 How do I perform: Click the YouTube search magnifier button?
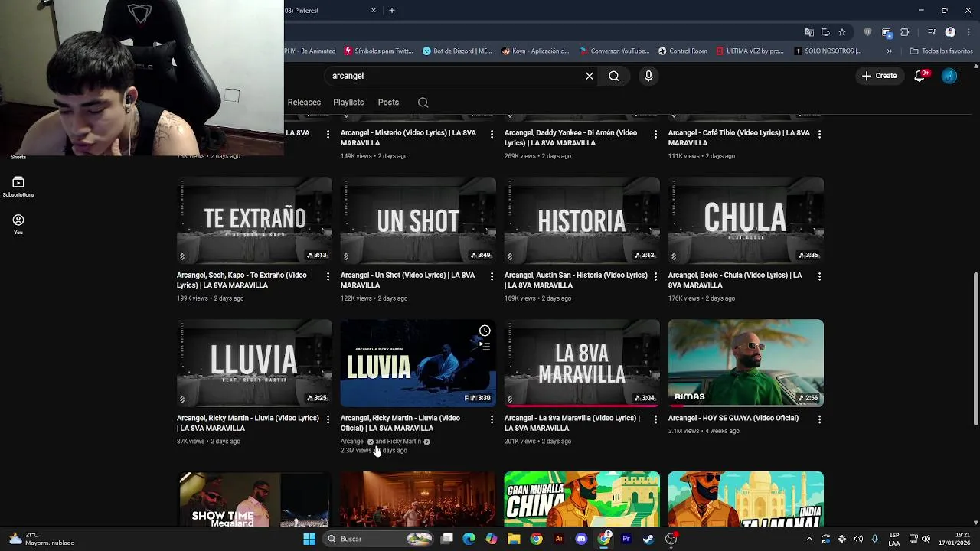[614, 76]
